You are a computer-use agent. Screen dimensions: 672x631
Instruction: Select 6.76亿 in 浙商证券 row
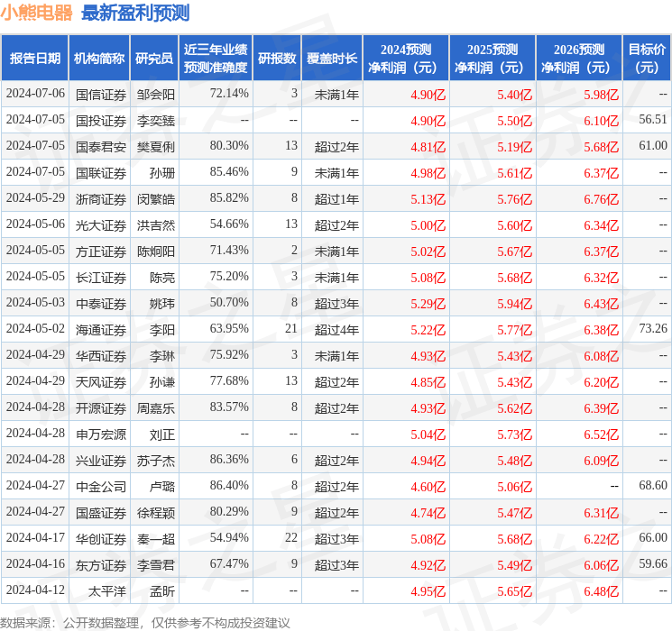coord(601,199)
